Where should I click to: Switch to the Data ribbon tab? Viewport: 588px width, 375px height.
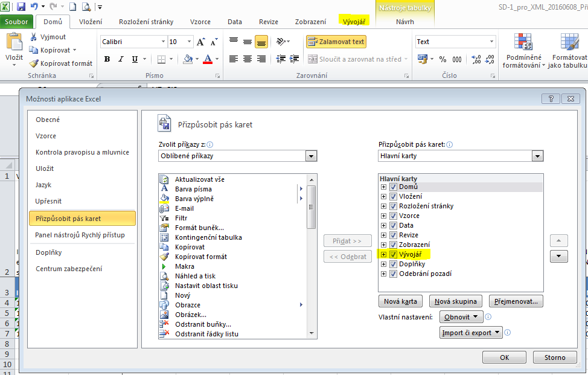click(x=235, y=22)
